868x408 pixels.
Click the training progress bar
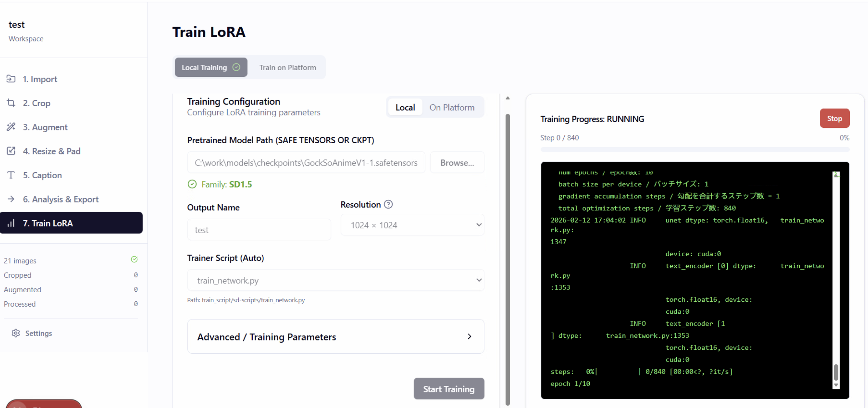click(x=694, y=149)
